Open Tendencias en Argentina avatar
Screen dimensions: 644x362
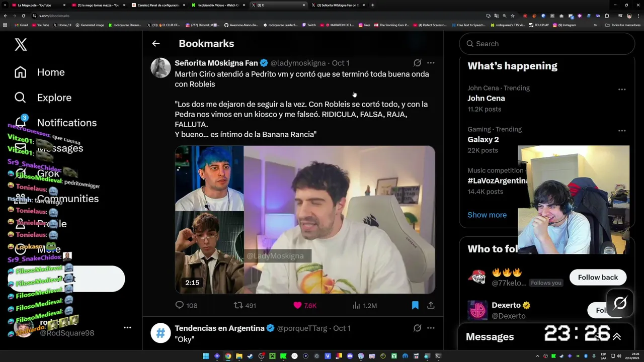(160, 333)
